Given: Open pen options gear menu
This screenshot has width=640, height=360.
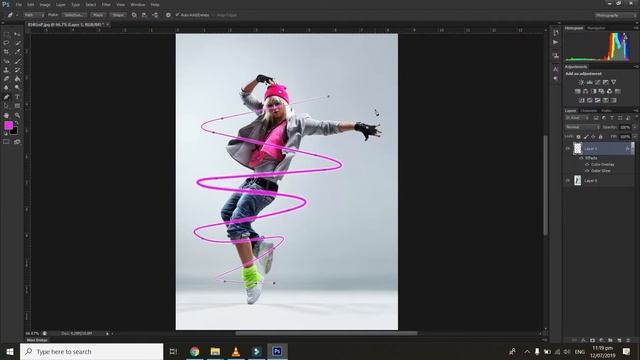Looking at the screenshot, I should pyautogui.click(x=168, y=15).
